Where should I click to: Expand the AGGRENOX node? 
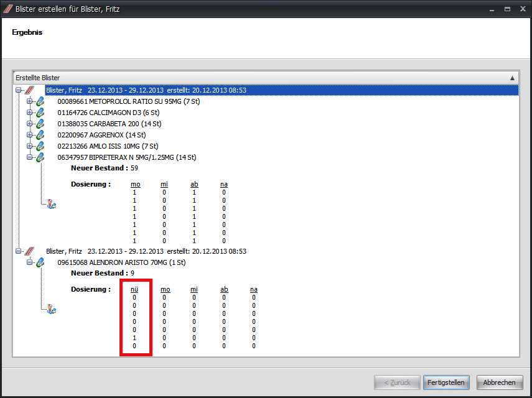click(29, 135)
